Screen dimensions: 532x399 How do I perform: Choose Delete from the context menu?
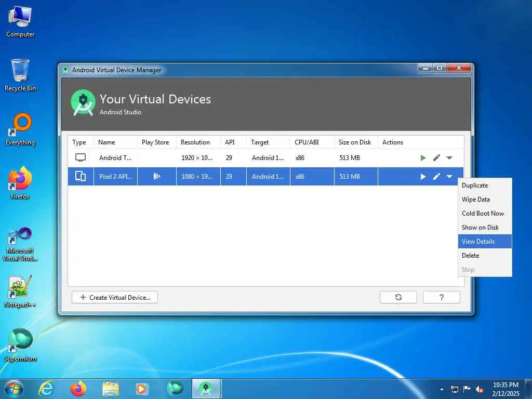(485, 256)
